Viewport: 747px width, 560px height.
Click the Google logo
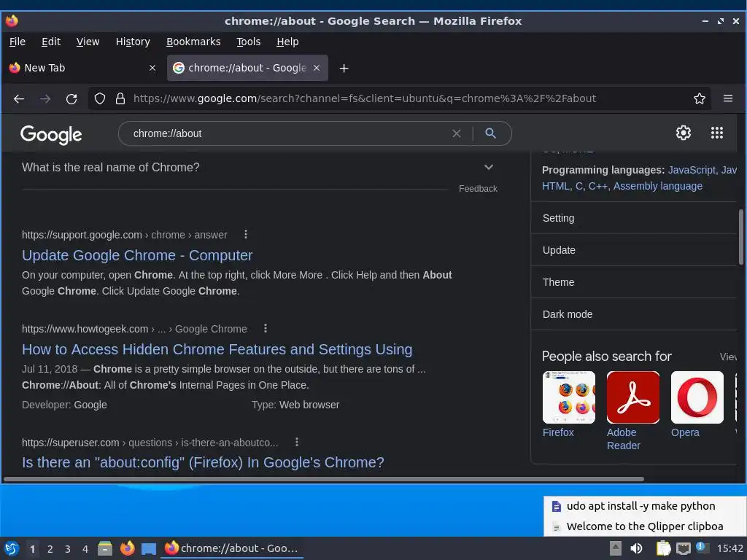coord(51,135)
